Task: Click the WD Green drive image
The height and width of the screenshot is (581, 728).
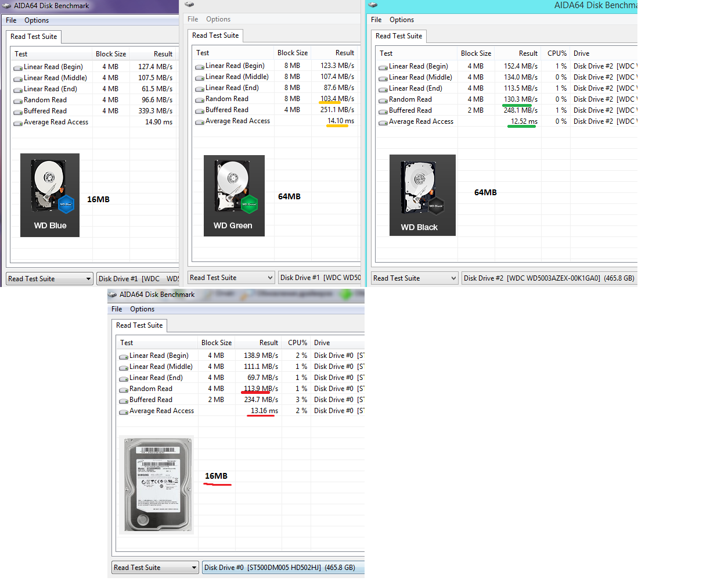Action: [234, 196]
